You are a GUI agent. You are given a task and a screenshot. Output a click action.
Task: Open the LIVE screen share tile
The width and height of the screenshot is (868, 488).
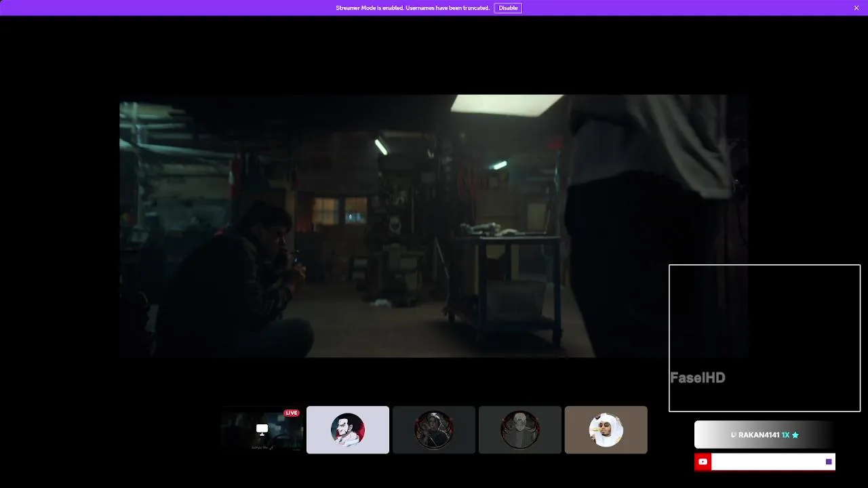point(262,430)
